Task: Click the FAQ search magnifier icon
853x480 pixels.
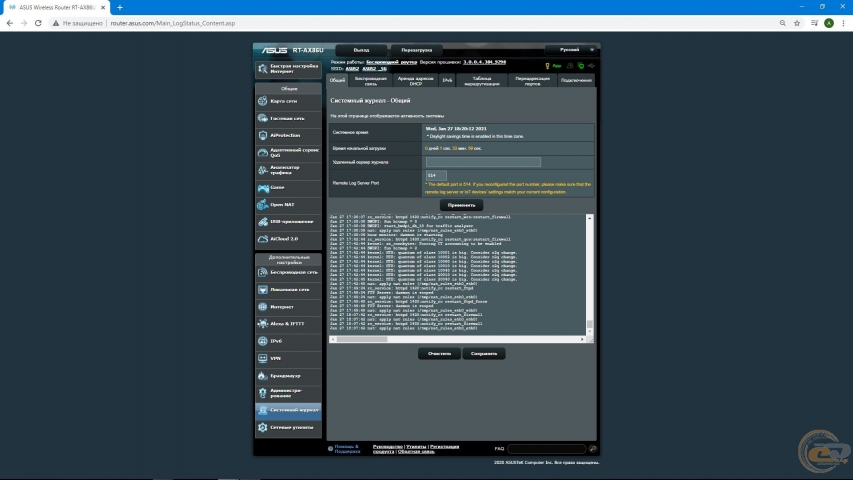Action: tap(592, 449)
